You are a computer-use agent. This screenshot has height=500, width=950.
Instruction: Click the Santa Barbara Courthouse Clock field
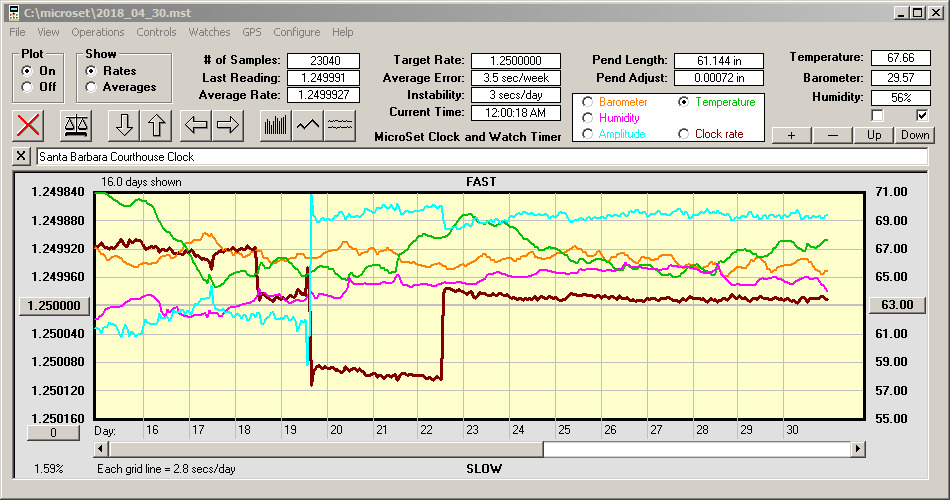click(482, 157)
